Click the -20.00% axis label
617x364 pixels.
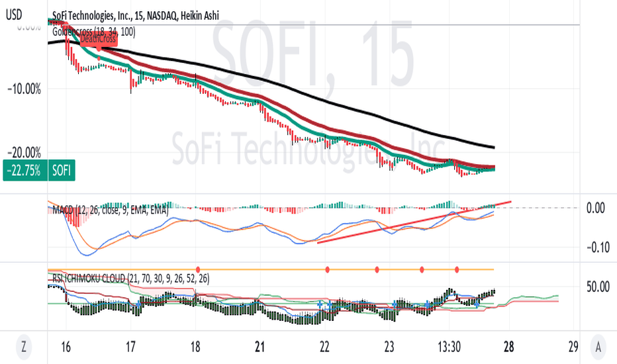pyautogui.click(x=24, y=152)
